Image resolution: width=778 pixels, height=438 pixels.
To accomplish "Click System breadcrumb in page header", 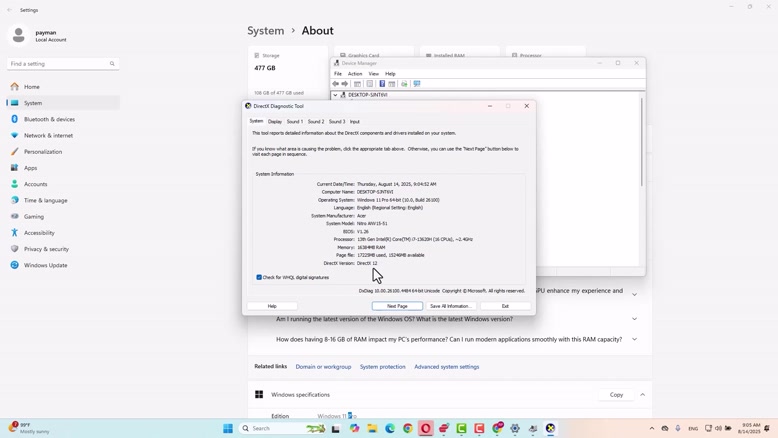I will tap(265, 31).
